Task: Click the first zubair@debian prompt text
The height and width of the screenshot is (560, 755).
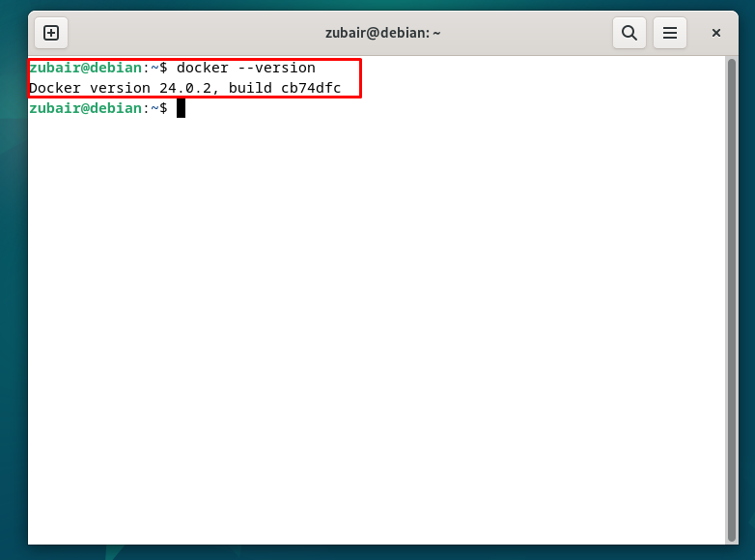Action: coord(85,68)
